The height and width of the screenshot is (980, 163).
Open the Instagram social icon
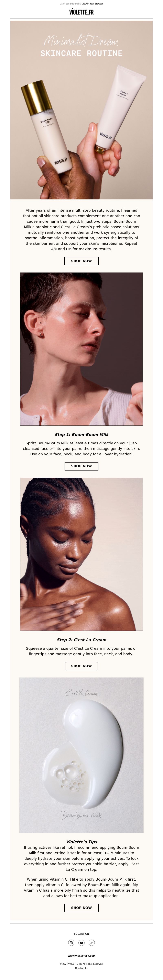pyautogui.click(x=71, y=943)
